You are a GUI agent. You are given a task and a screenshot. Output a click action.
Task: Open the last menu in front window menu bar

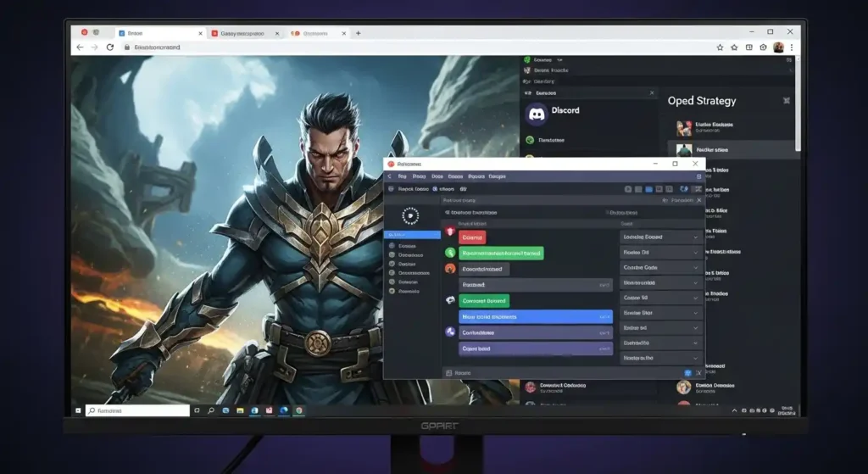(x=497, y=176)
